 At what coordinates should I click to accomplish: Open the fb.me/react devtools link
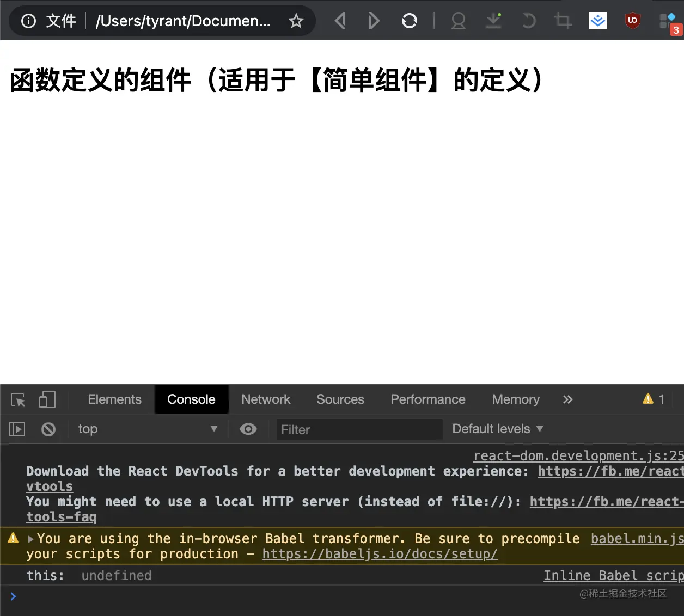click(x=610, y=471)
